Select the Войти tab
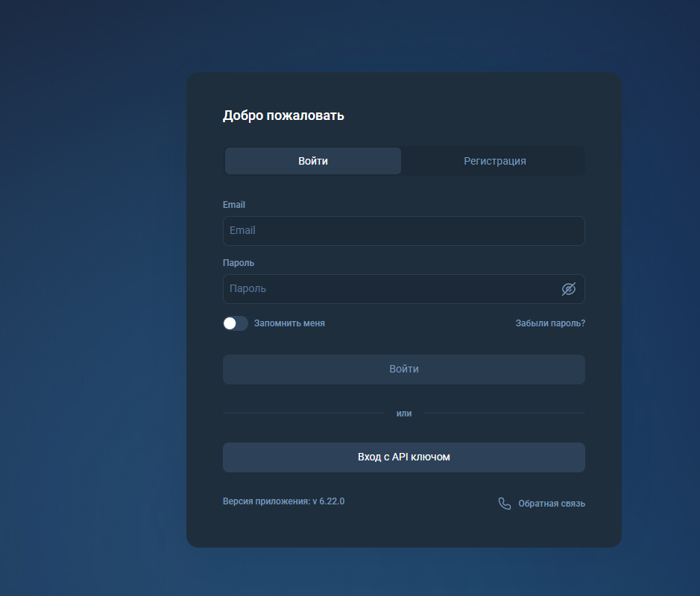The width and height of the screenshot is (700, 596). [313, 161]
